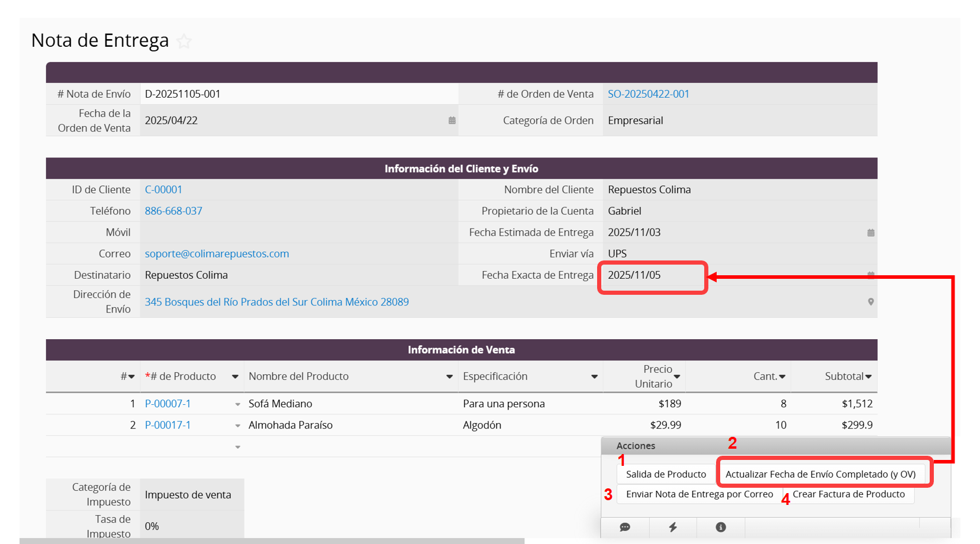Open the Subtotal column sort arrow
The image size is (980, 544).
pyautogui.click(x=868, y=376)
